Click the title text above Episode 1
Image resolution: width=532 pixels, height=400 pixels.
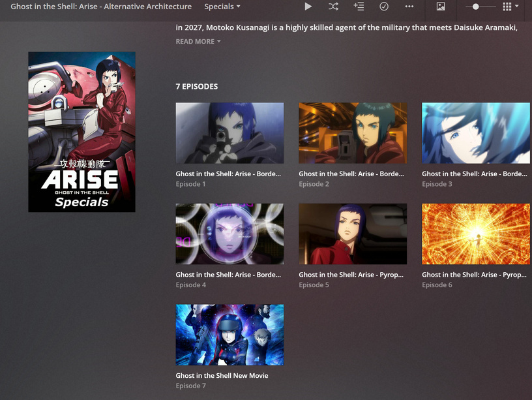pos(228,174)
